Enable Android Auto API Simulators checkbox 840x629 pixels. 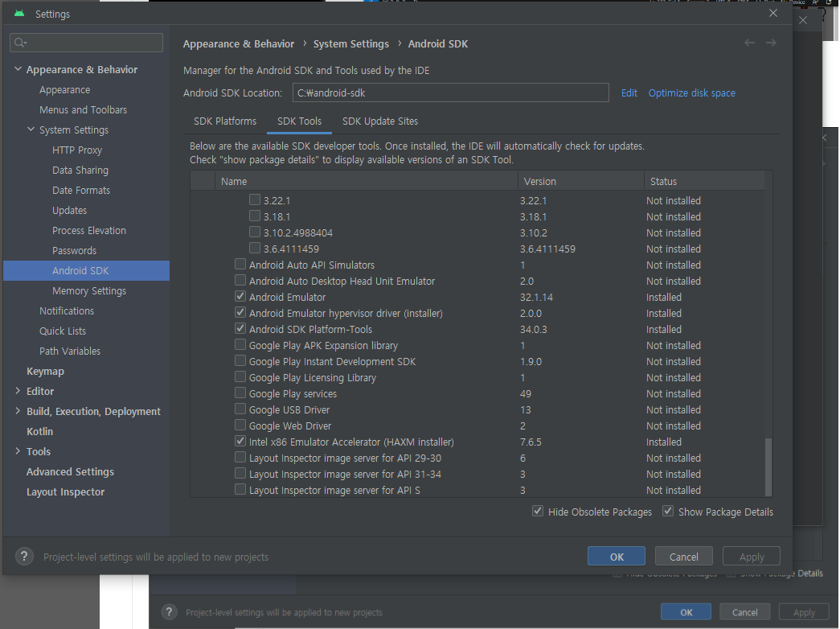click(240, 265)
